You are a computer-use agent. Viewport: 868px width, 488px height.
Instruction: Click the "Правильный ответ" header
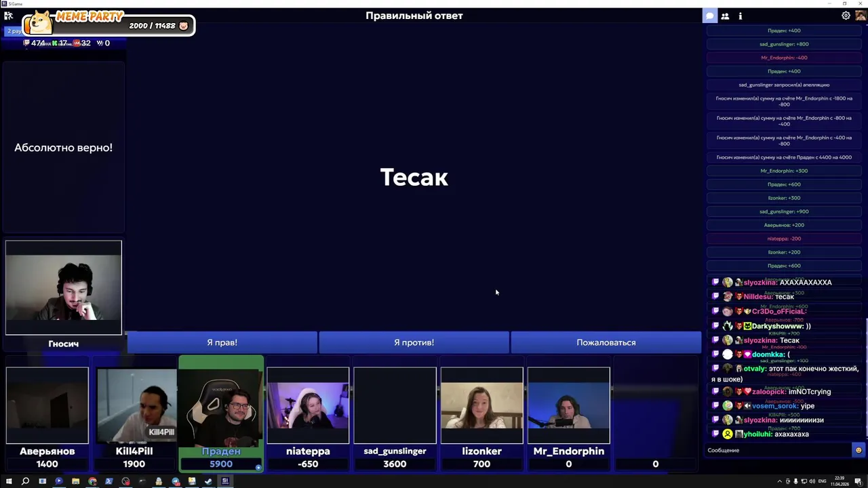(414, 16)
